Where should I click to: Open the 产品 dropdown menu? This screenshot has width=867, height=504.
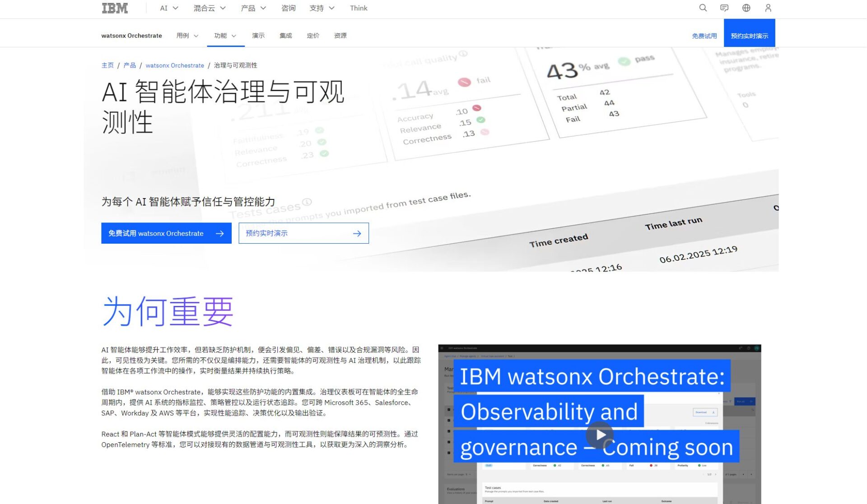coord(252,8)
